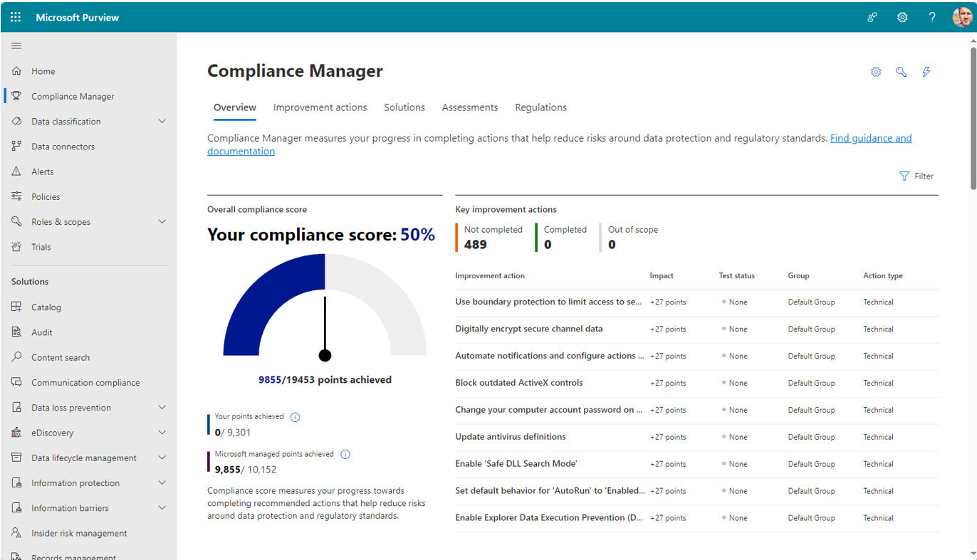977x560 pixels.
Task: Expand the Data loss prevention section
Action: click(162, 408)
